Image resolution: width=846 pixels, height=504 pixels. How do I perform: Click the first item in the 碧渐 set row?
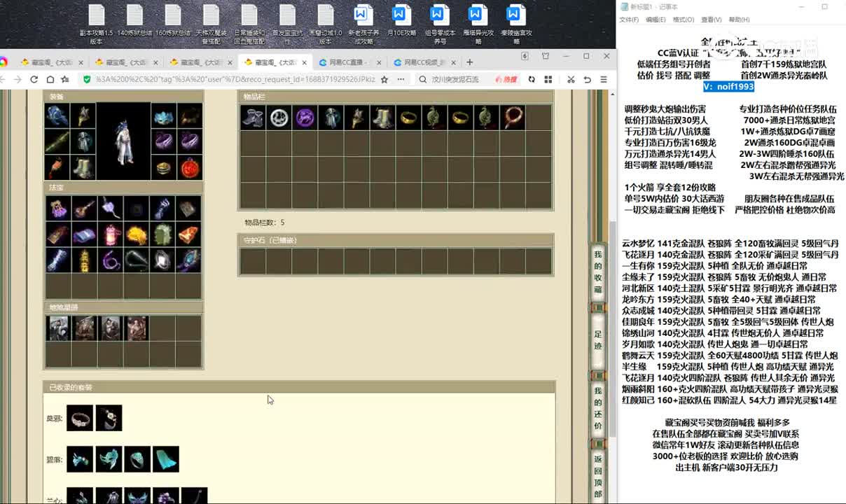(80, 459)
